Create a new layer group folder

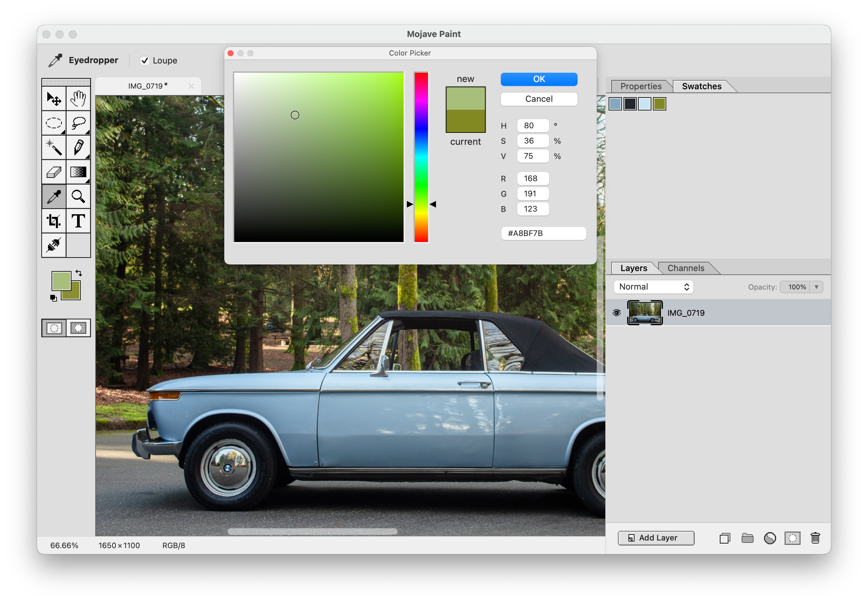747,538
